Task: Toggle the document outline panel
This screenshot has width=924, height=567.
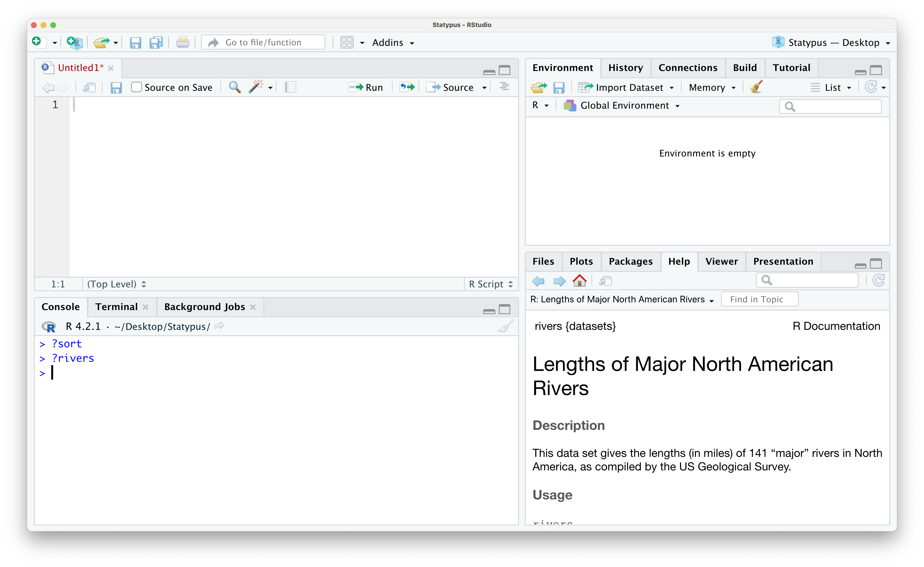Action: [504, 87]
